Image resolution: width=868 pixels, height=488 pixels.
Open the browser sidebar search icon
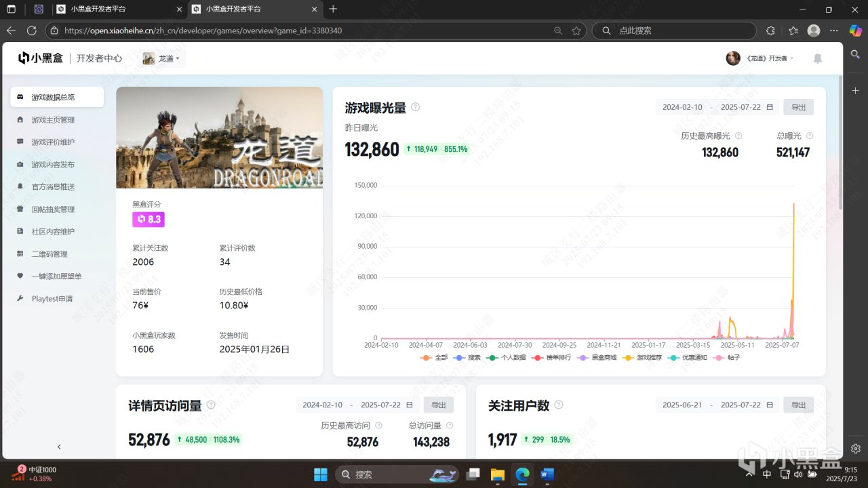pos(856,54)
